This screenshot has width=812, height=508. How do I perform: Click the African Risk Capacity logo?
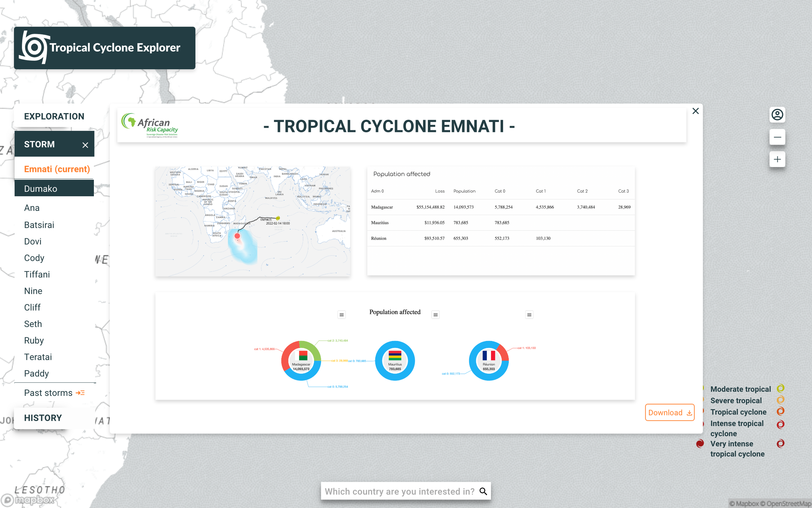coord(150,125)
